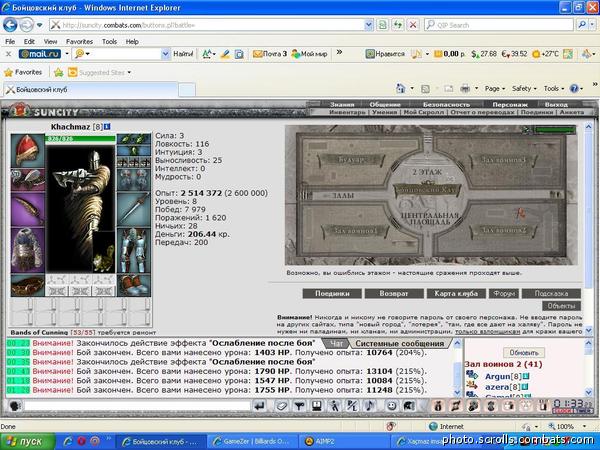Click the Форум button
Viewport: 600px width, 450px height.
click(x=504, y=293)
